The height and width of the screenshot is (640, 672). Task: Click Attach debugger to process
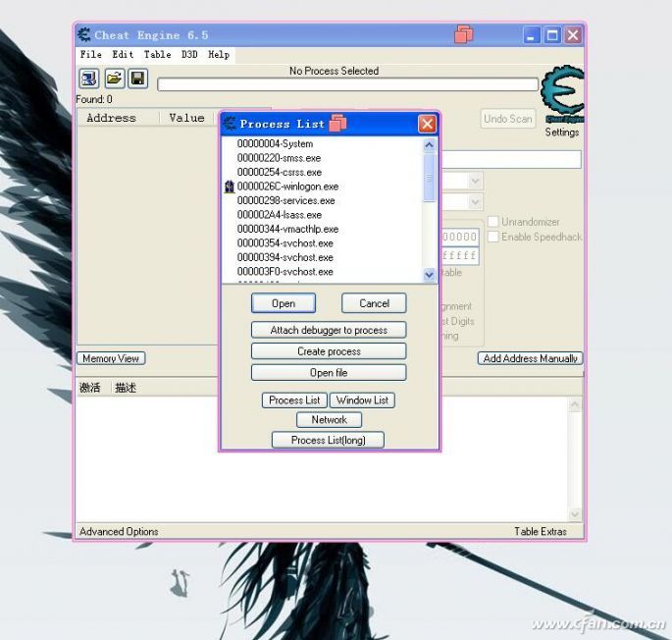pos(329,330)
